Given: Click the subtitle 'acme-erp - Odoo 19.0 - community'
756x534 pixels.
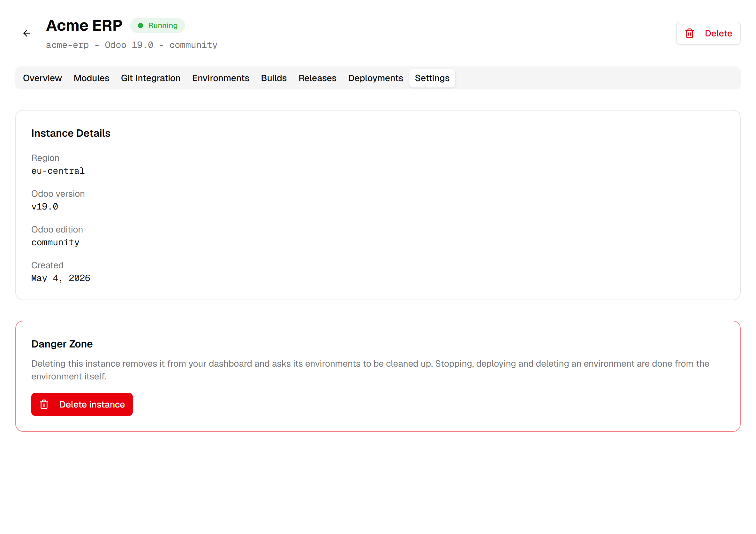Looking at the screenshot, I should 132,45.
